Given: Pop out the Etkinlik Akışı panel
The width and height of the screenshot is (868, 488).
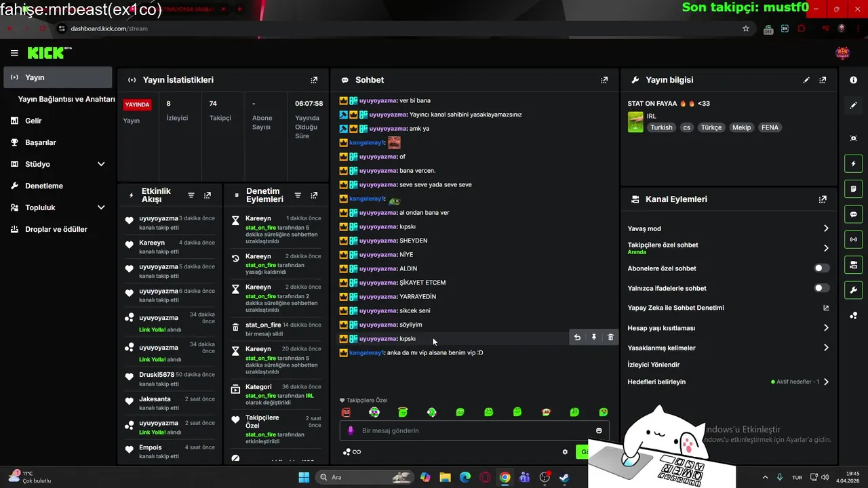Looking at the screenshot, I should tap(208, 195).
